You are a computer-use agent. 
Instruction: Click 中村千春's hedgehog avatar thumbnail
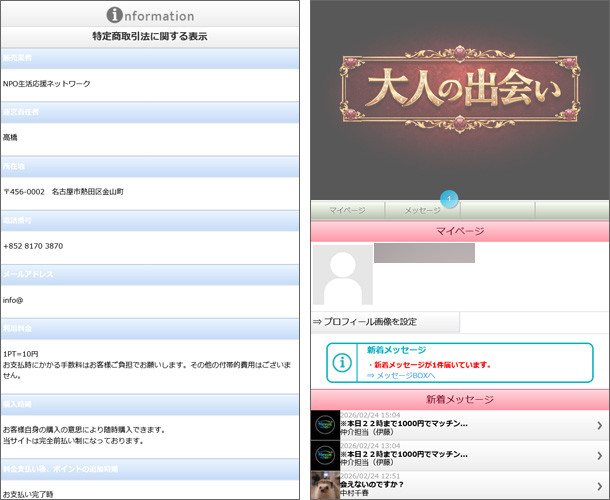325,485
